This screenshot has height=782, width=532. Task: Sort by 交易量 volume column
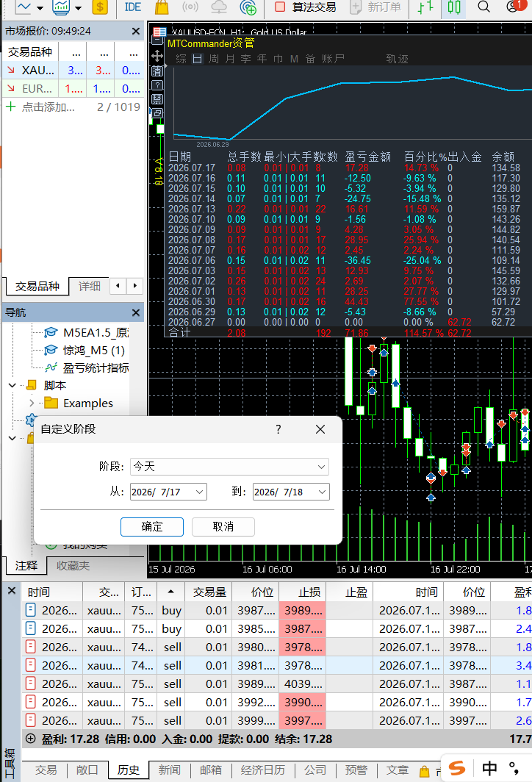tap(209, 592)
